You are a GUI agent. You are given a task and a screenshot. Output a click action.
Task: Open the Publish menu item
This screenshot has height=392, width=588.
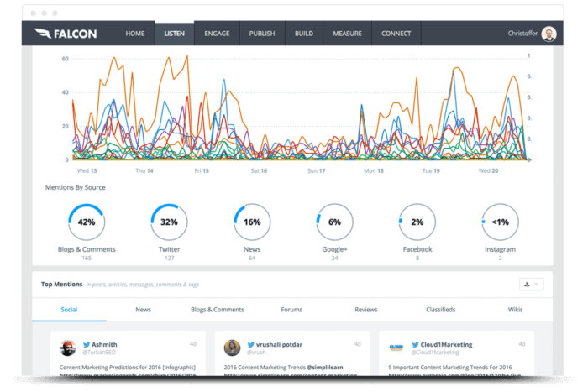261,34
